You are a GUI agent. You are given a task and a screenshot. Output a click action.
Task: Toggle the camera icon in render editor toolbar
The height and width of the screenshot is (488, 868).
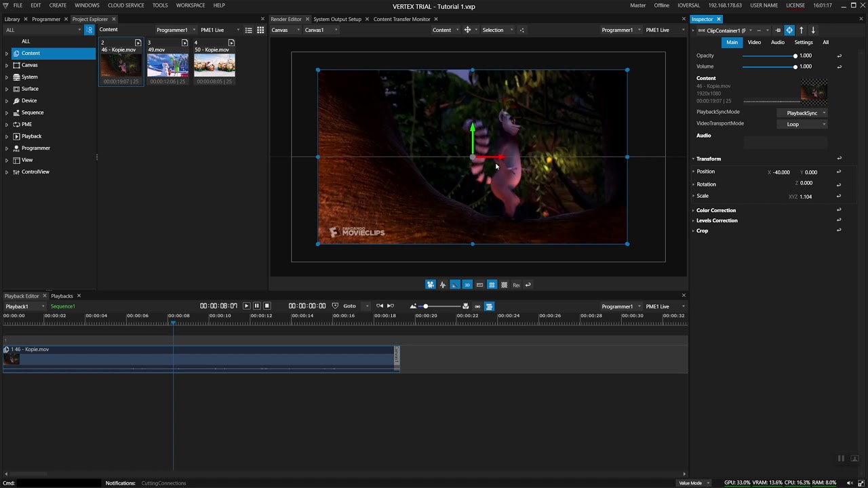coord(430,285)
